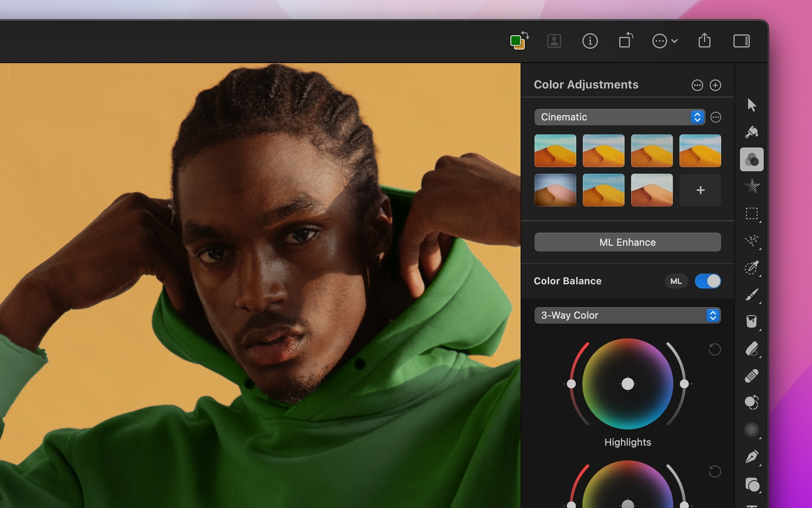Select the Color Selection eyedropper-circle tool
The width and height of the screenshot is (812, 508).
752,267
